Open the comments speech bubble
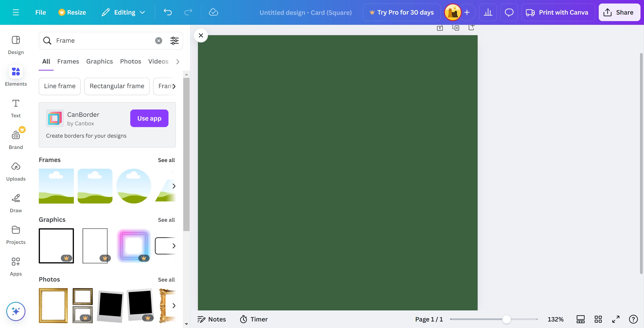The image size is (644, 328). [509, 12]
